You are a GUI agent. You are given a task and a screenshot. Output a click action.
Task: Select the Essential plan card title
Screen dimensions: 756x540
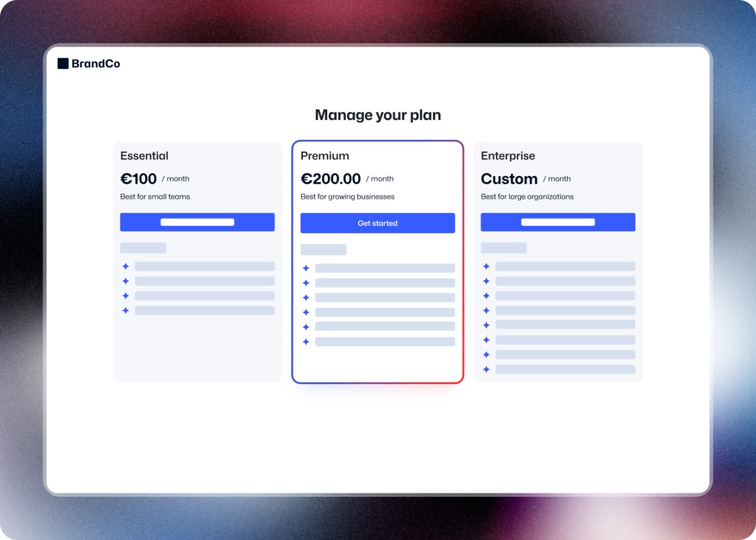[144, 156]
